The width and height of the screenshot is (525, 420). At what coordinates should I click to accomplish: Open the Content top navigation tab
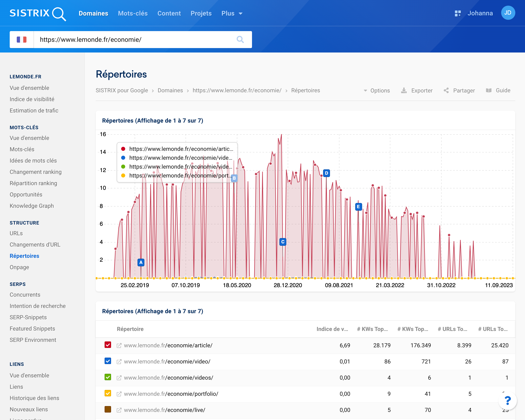169,13
